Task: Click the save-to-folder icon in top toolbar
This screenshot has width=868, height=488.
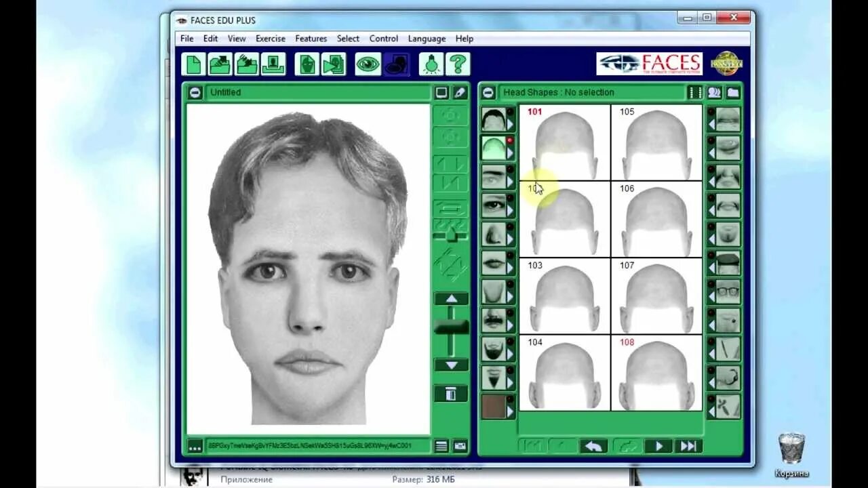Action: [247, 64]
